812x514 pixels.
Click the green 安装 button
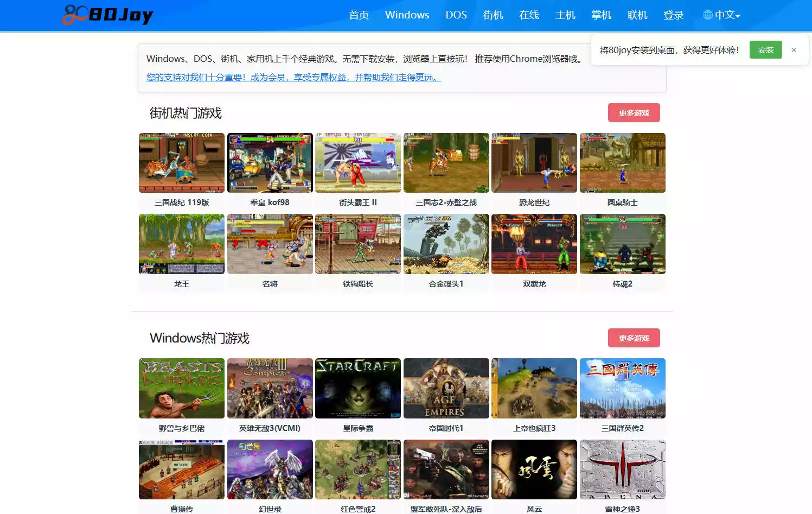[x=766, y=50]
